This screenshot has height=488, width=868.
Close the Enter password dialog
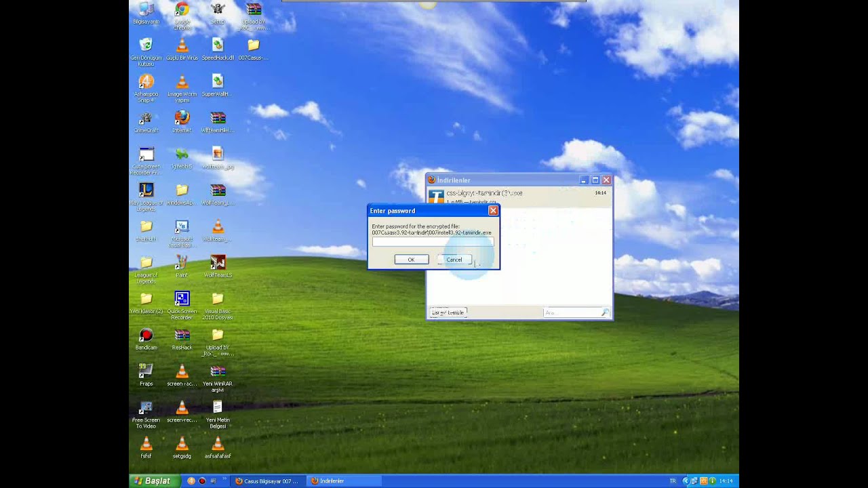(493, 211)
